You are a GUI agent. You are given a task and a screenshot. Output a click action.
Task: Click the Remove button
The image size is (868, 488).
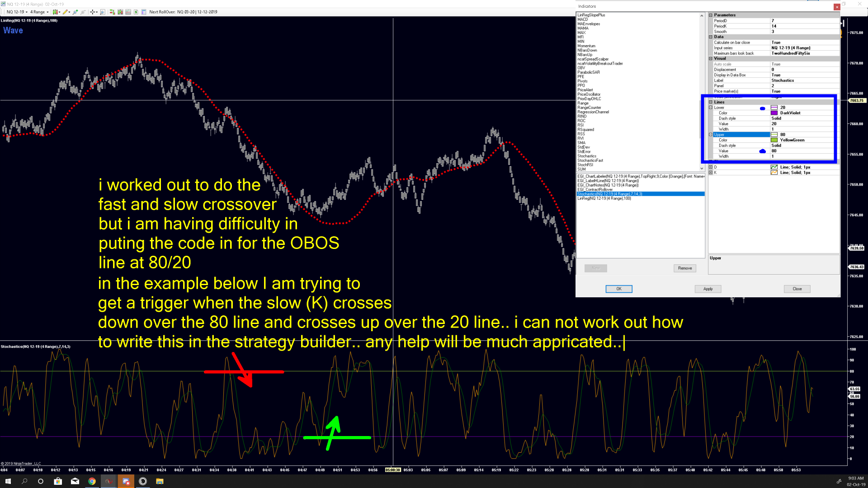(x=684, y=268)
